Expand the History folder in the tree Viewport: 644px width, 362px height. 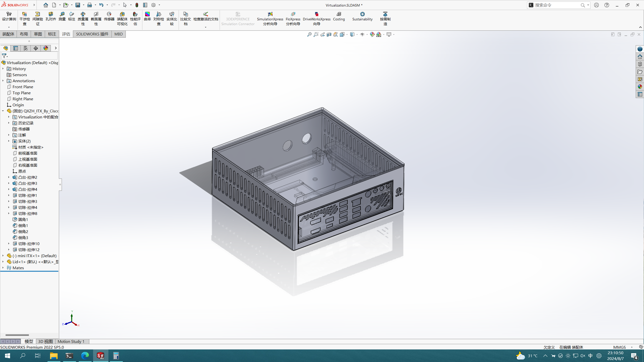[3, 69]
